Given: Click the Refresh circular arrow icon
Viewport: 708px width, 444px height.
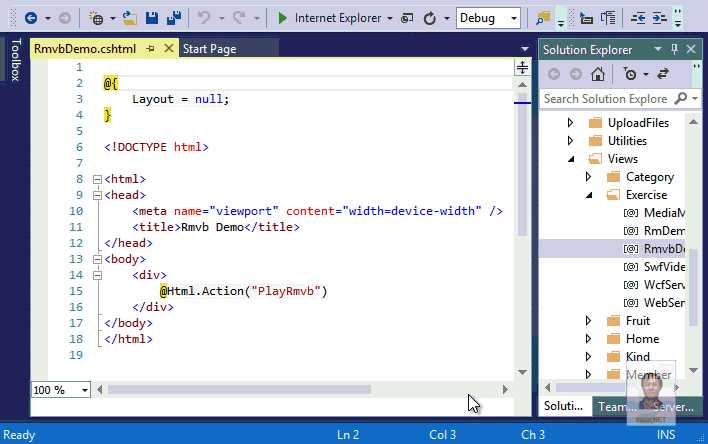Looking at the screenshot, I should click(x=430, y=18).
